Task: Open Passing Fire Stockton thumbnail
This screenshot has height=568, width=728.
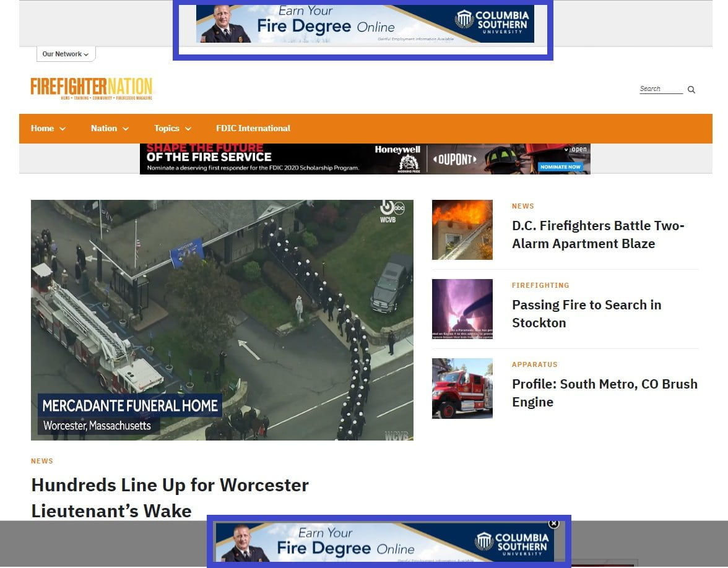Action: tap(462, 309)
